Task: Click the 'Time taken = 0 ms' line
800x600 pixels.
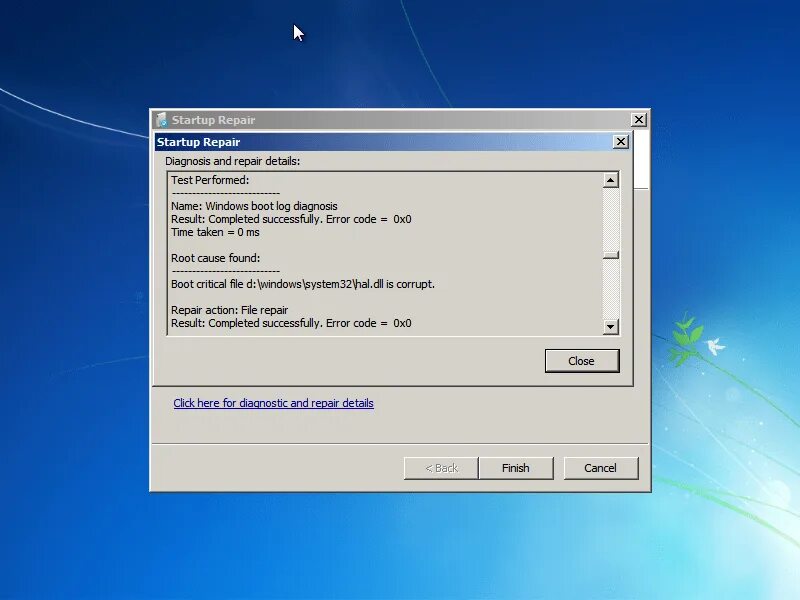Action: 215,232
